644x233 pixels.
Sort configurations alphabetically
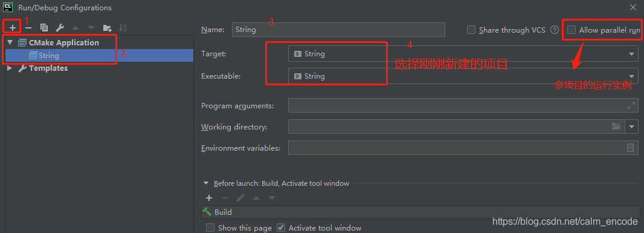coord(123,28)
